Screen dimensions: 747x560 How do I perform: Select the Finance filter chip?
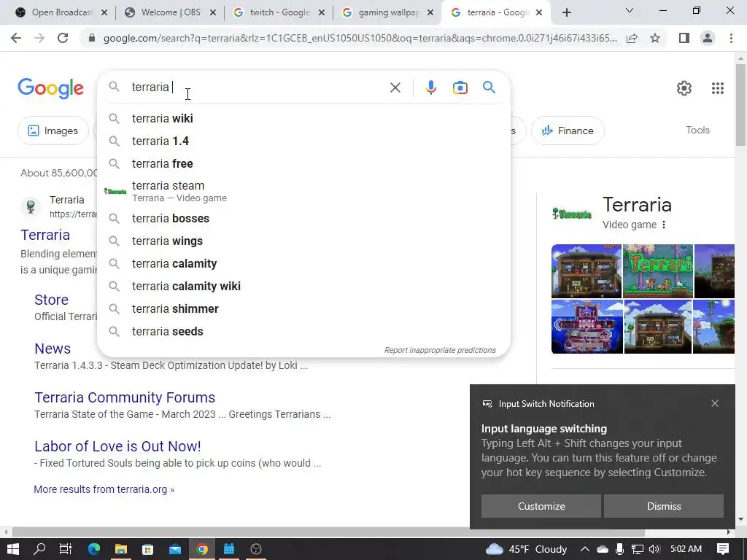568,131
